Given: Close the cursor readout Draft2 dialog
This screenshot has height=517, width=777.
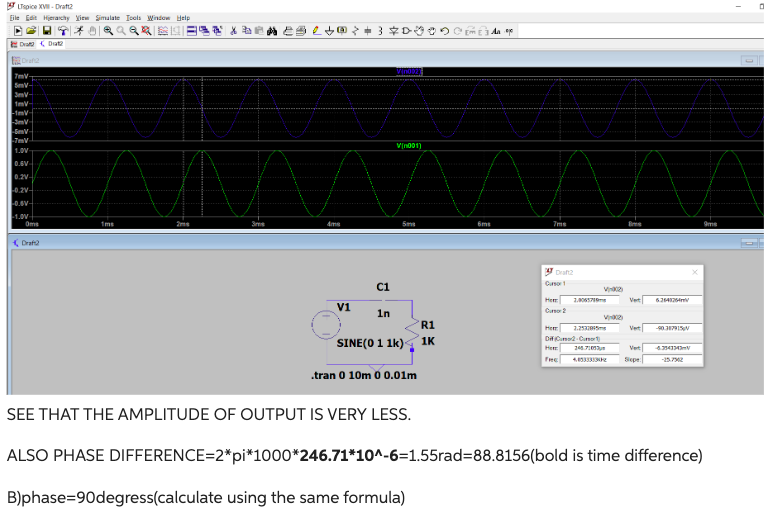Looking at the screenshot, I should (695, 272).
